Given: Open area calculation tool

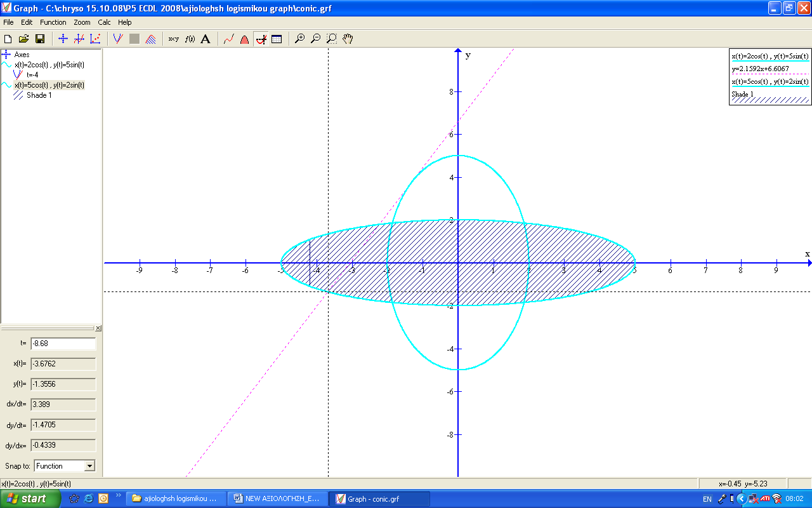Looking at the screenshot, I should [245, 39].
